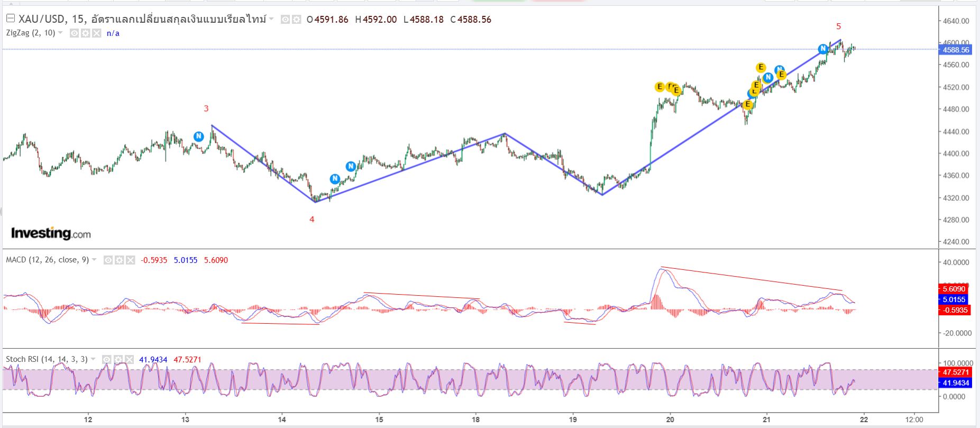980x428 pixels.
Task: Hide the XAU/USD main series with the eye icon
Action: (285, 20)
